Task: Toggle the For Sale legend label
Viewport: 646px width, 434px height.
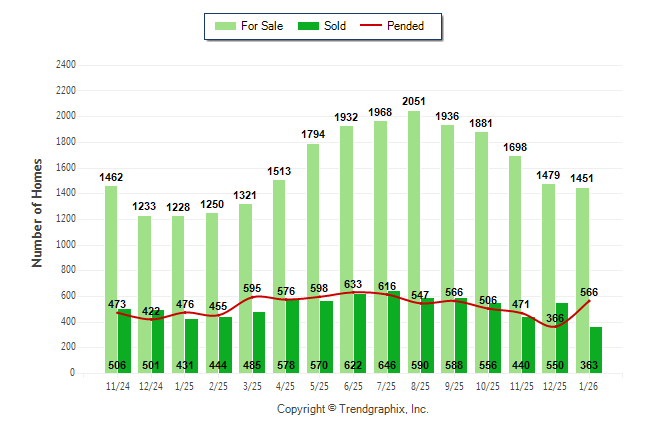Action: 262,26
